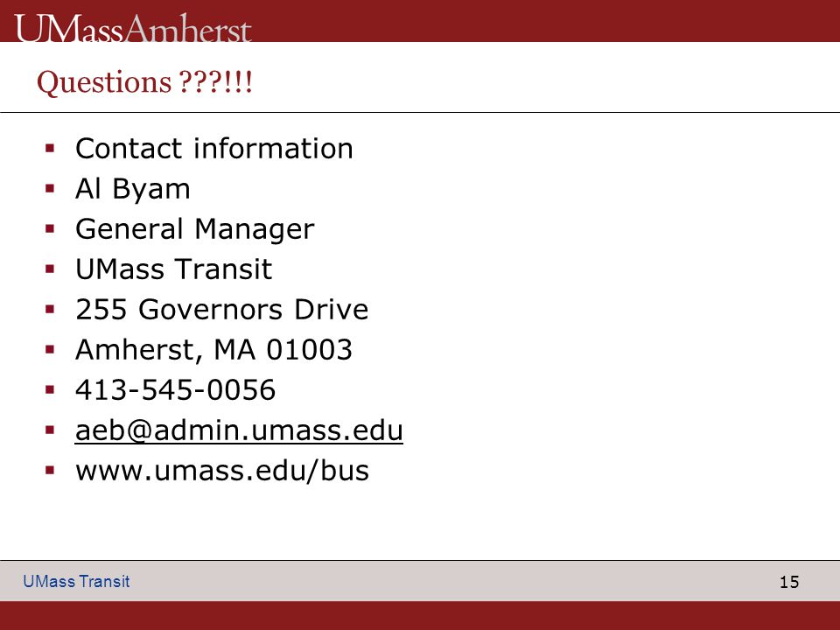Viewport: 840px width, 630px height.
Task: Select the phone number 413-545-0056
Action: click(176, 389)
